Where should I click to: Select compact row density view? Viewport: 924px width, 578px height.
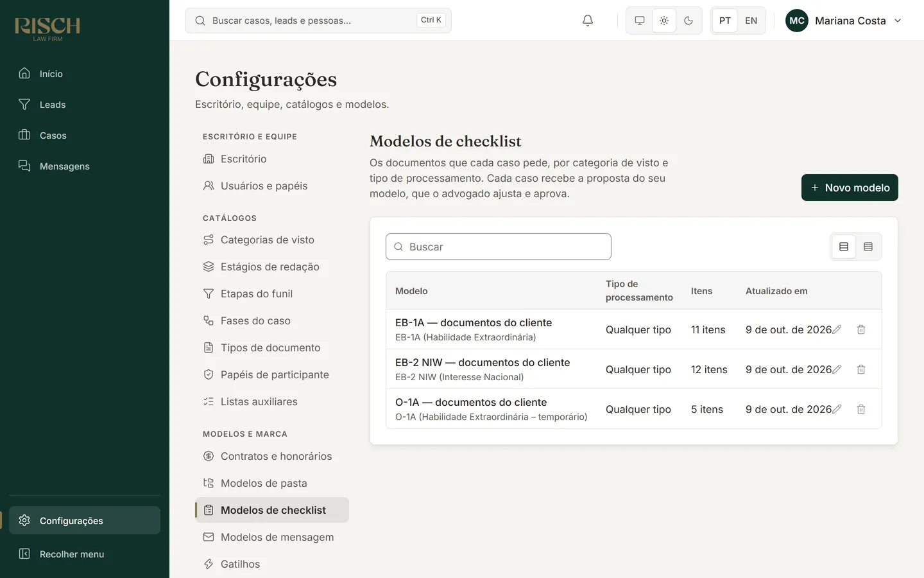[x=868, y=247]
